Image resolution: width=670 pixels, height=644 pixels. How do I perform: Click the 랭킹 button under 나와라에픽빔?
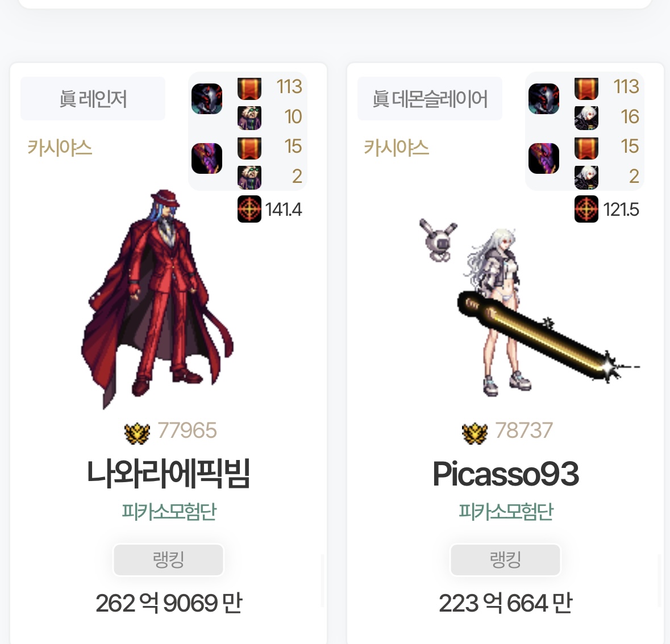coord(168,559)
